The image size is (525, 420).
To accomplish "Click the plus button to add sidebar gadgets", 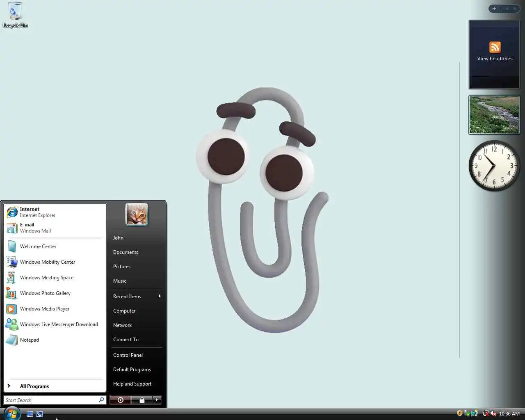I will [x=494, y=9].
